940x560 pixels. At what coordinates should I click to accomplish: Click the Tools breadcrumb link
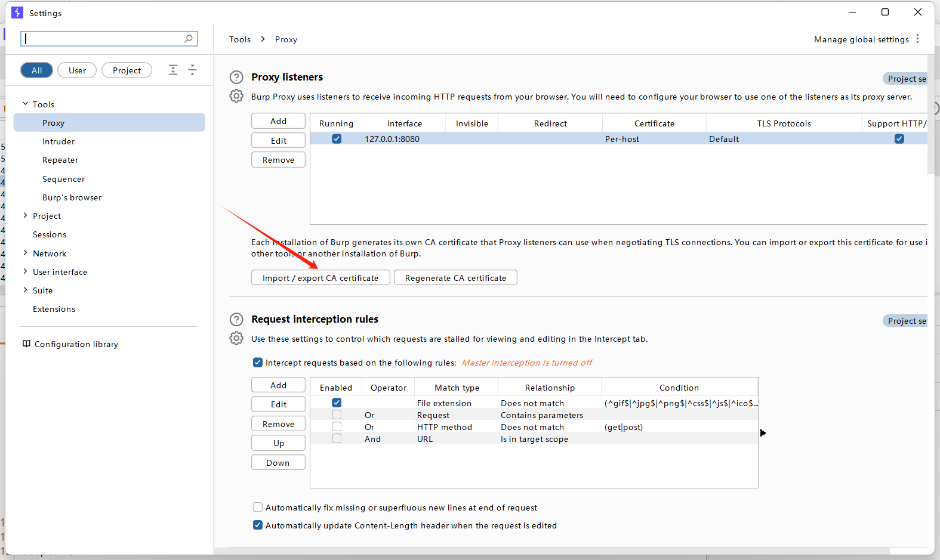(x=240, y=39)
